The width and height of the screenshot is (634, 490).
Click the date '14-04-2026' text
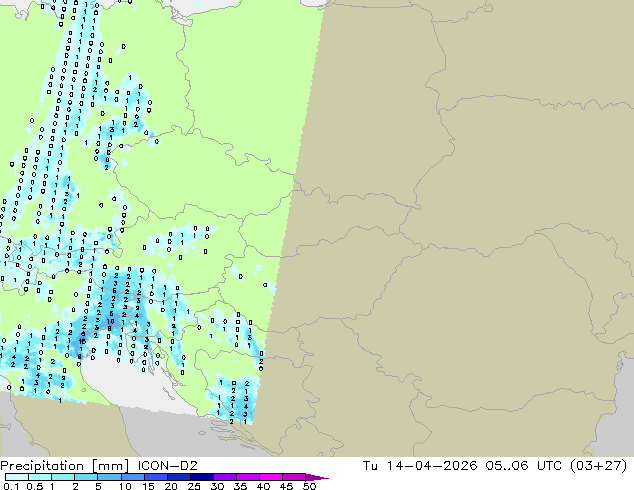point(432,466)
